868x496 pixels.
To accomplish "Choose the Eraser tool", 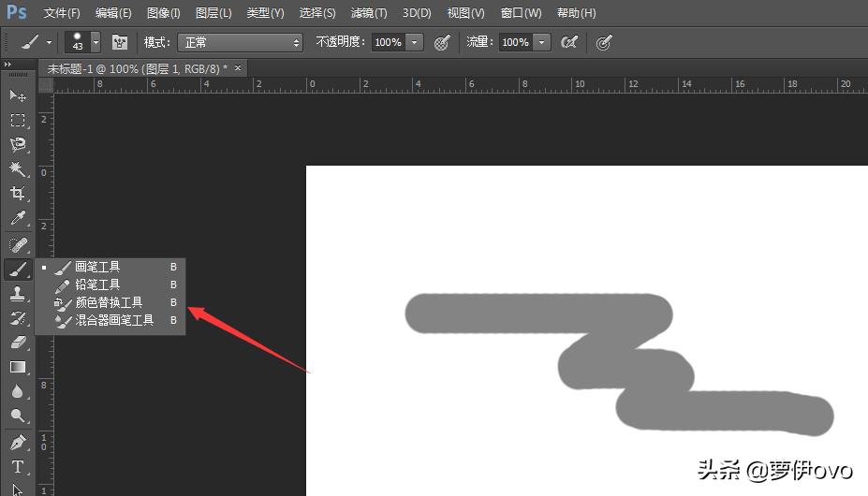I will [x=18, y=343].
